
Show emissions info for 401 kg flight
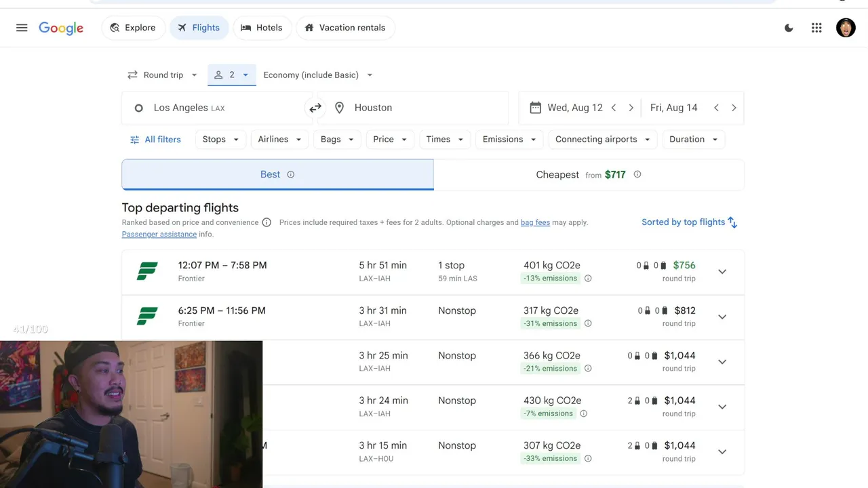coord(588,279)
